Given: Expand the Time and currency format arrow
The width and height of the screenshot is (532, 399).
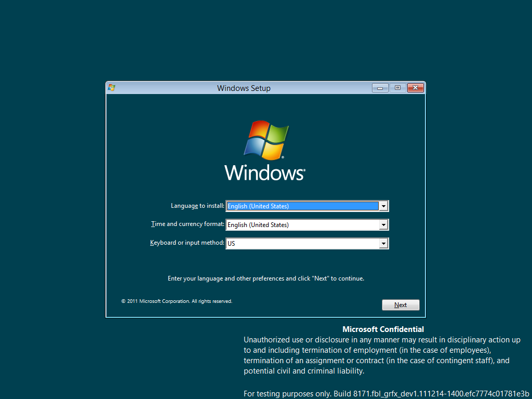Looking at the screenshot, I should pos(383,224).
